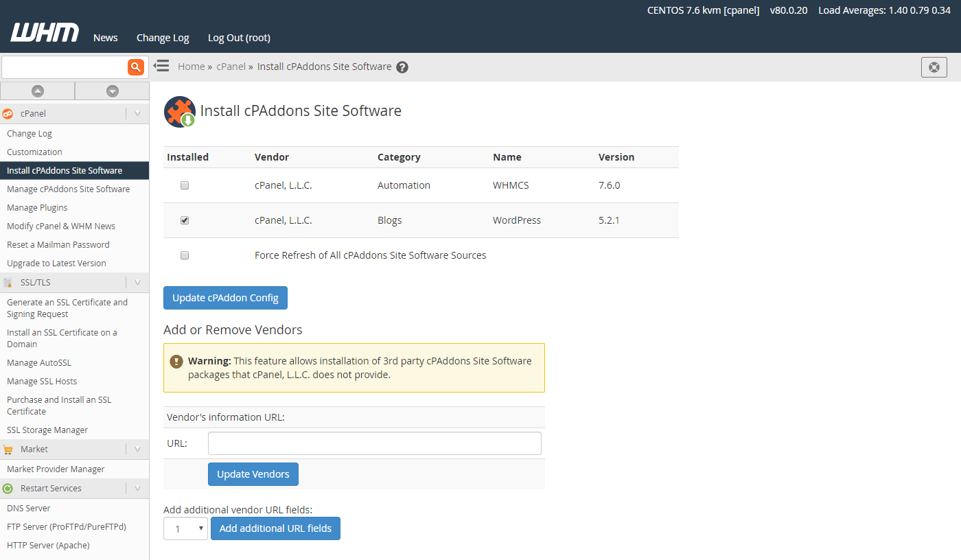This screenshot has width=961, height=560.
Task: Click the vendor URL input field
Action: tap(374, 443)
